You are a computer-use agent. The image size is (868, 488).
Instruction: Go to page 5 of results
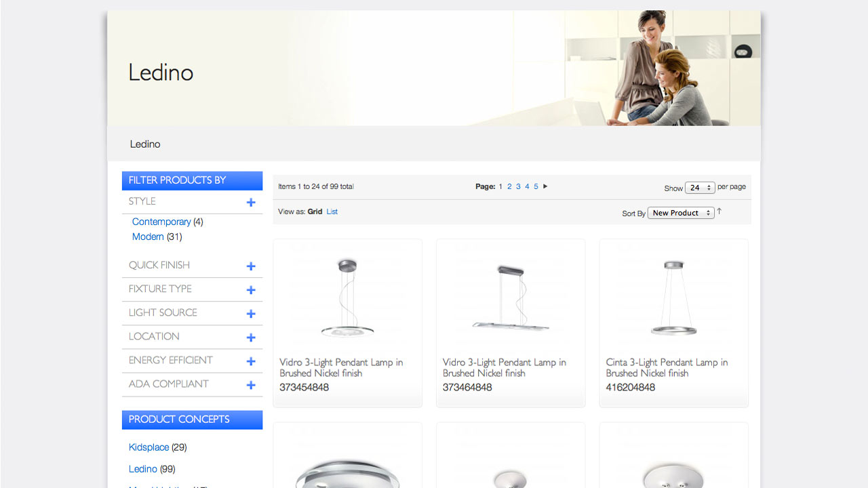(x=536, y=186)
